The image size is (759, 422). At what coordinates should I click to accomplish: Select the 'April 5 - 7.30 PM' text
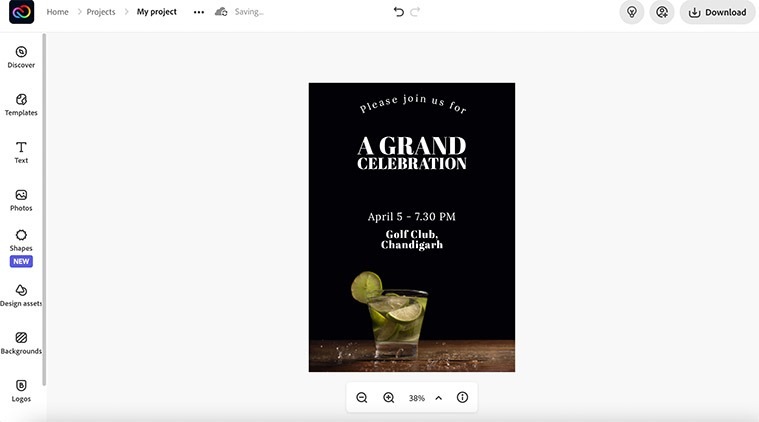point(411,217)
